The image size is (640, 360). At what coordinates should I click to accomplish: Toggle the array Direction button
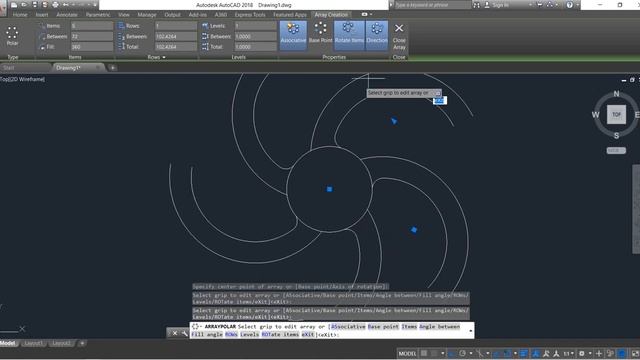pyautogui.click(x=377, y=35)
